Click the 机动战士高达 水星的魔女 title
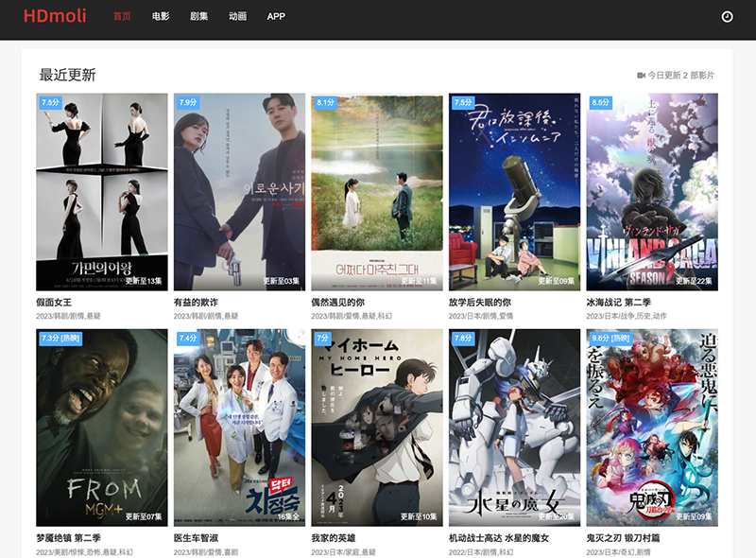Screen dimensions: 756x558 pos(499,538)
